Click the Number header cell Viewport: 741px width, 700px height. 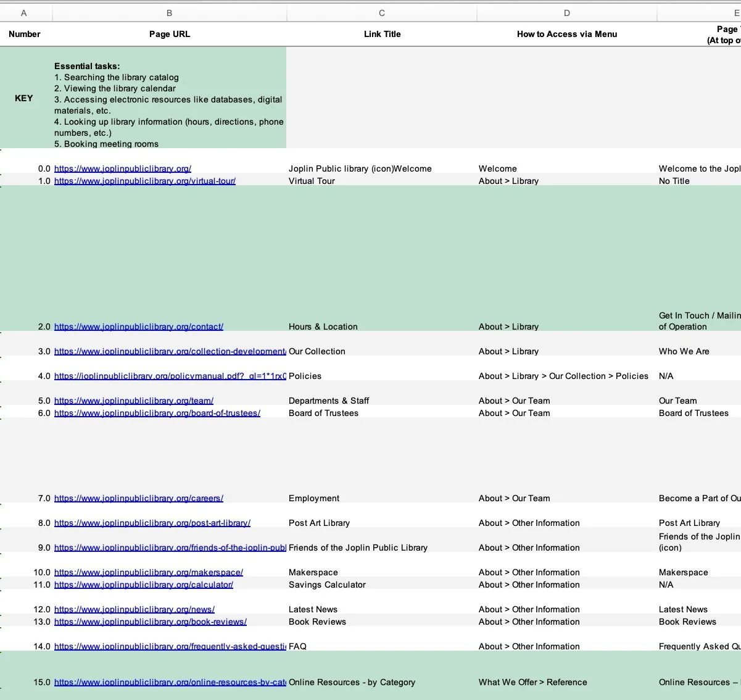coord(25,35)
